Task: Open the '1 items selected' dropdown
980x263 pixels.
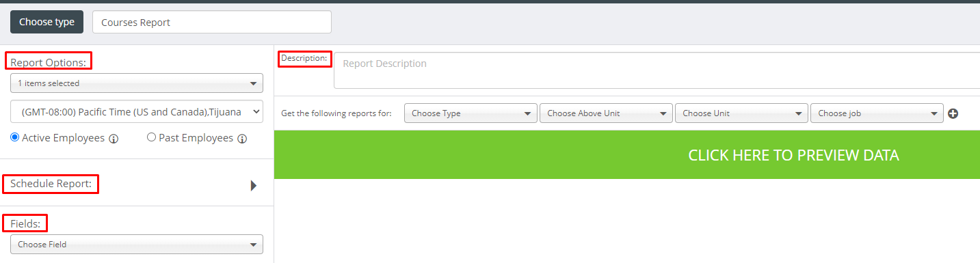Action: click(137, 83)
